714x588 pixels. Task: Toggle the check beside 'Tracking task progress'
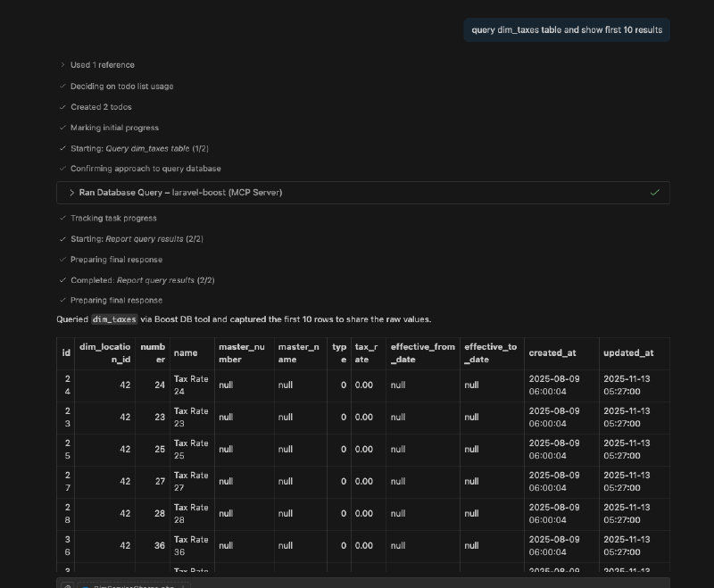click(x=62, y=218)
